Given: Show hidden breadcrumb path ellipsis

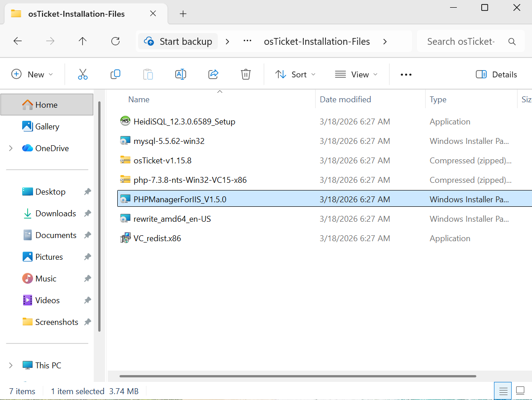Looking at the screenshot, I should [247, 41].
